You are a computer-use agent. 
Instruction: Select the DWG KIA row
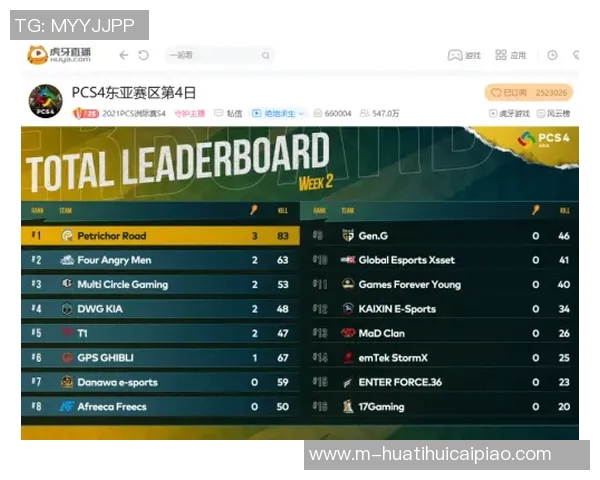[x=160, y=309]
